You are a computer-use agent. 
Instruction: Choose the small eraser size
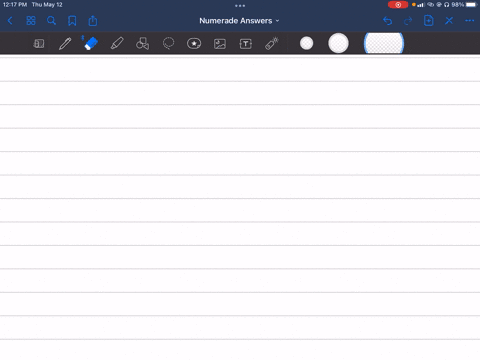(306, 43)
